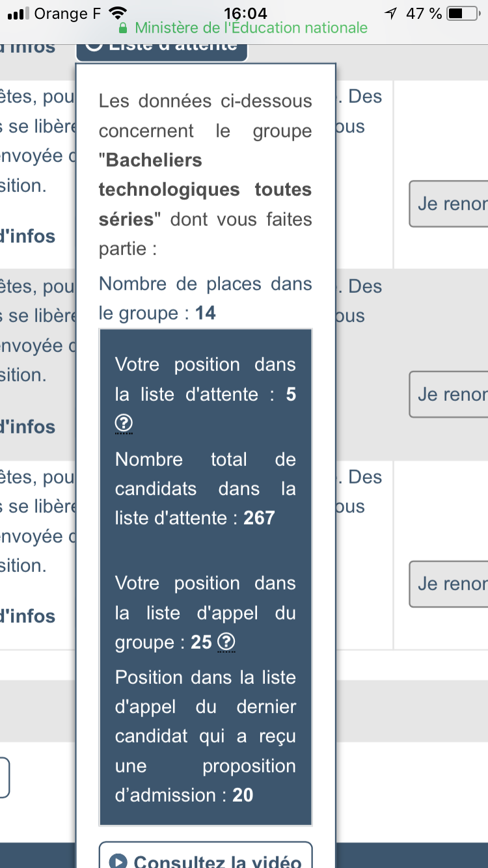Screen dimensions: 488x868
Task: Tap the Ministère de l'Education nationale address bar
Action: click(x=251, y=28)
